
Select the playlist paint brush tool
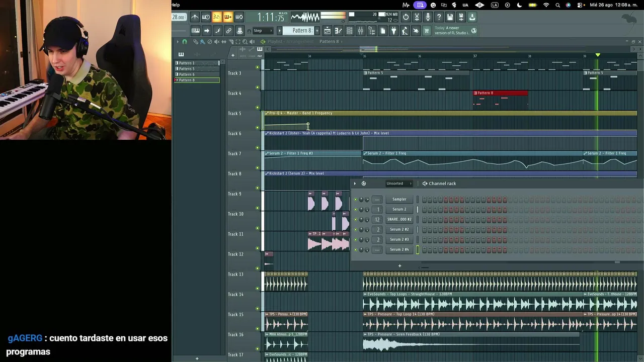coord(202,42)
